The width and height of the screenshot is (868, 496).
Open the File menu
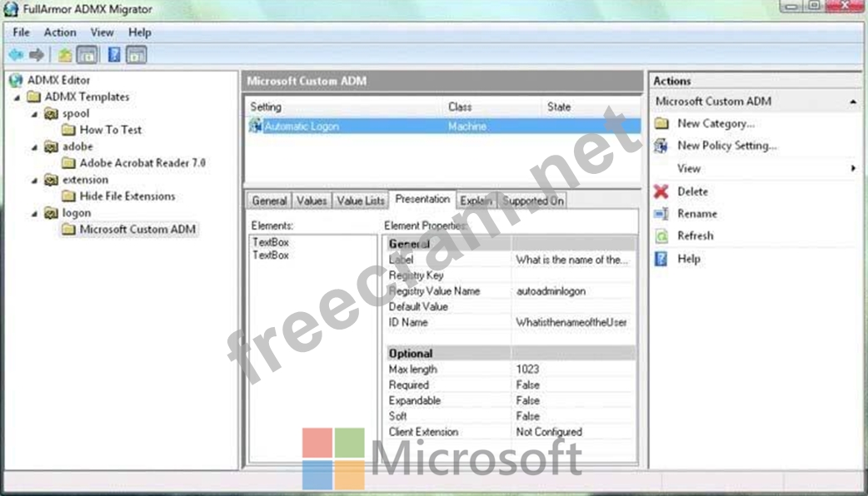click(21, 32)
